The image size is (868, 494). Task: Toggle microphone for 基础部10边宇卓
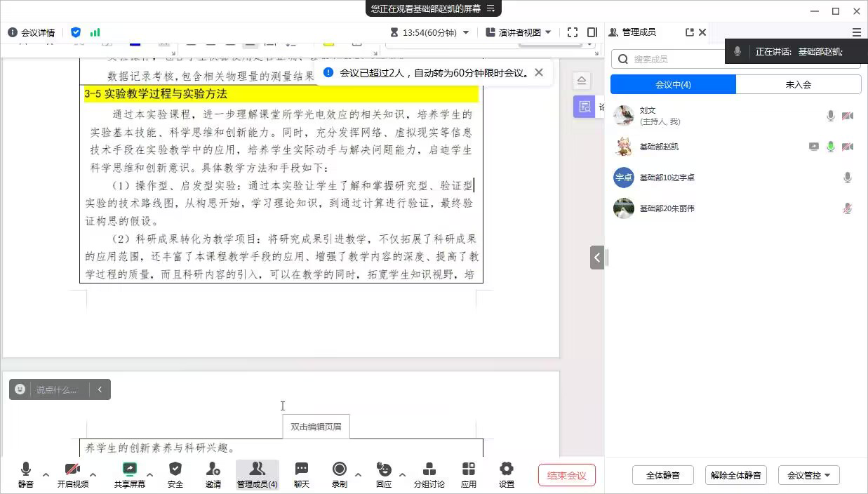pos(847,178)
